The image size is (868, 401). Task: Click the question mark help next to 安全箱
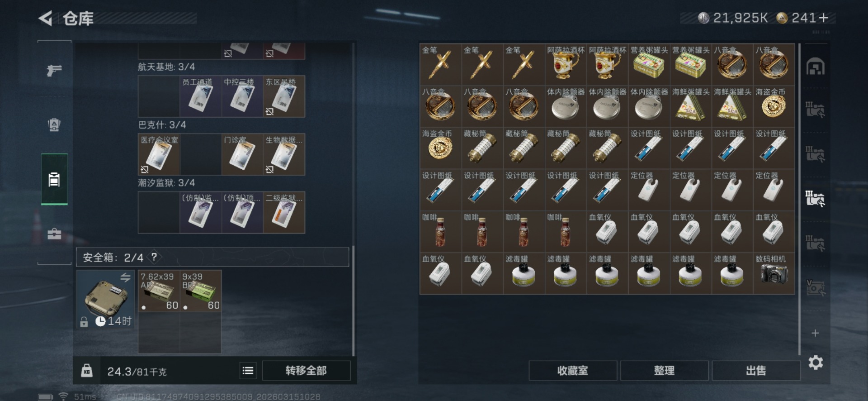tap(154, 257)
